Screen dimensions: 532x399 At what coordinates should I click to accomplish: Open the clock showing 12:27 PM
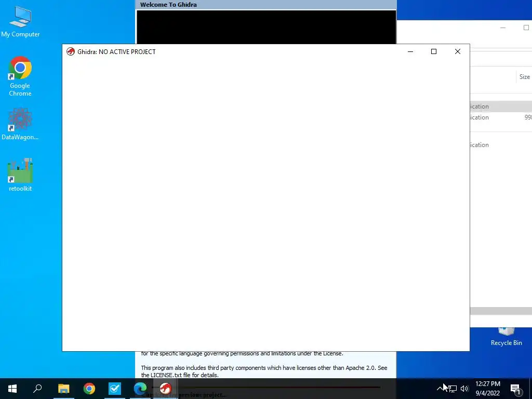pyautogui.click(x=487, y=389)
